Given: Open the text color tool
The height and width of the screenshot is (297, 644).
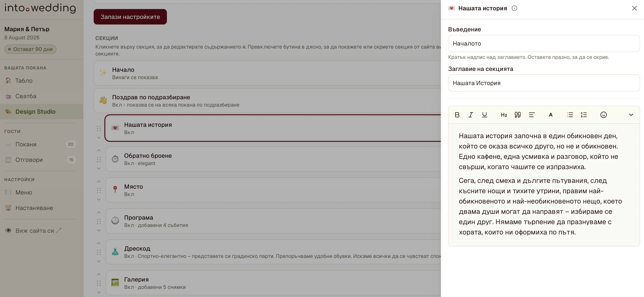Looking at the screenshot, I should pos(551,115).
